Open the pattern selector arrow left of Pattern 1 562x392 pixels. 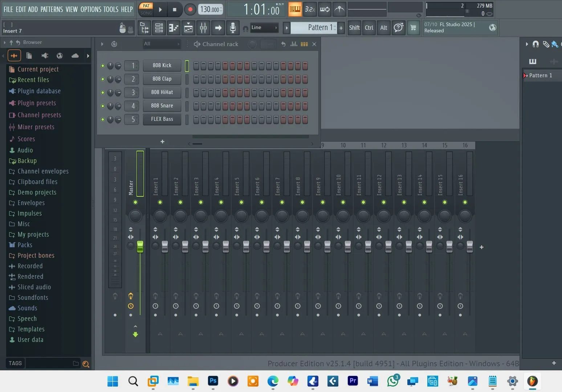click(286, 28)
